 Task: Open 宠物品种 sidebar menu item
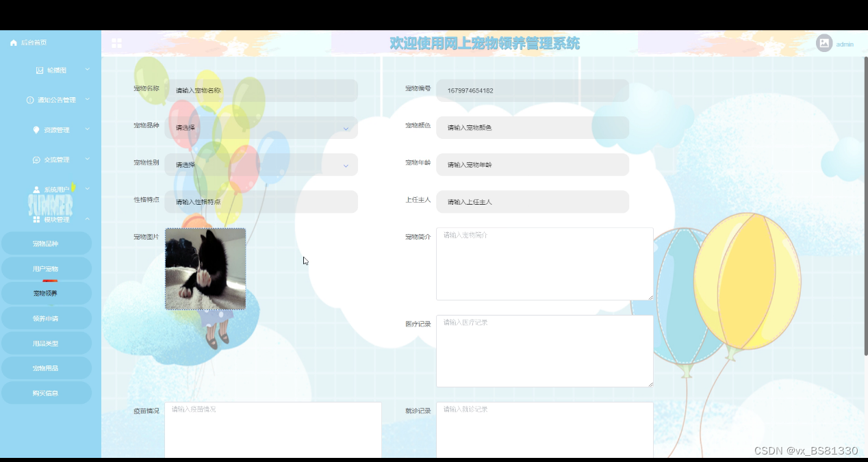pyautogui.click(x=47, y=244)
